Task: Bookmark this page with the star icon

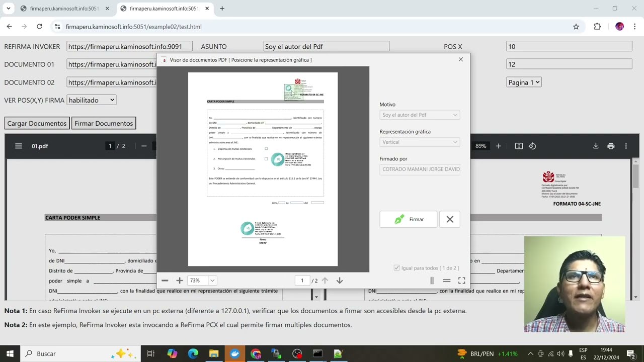Action: pos(576,27)
